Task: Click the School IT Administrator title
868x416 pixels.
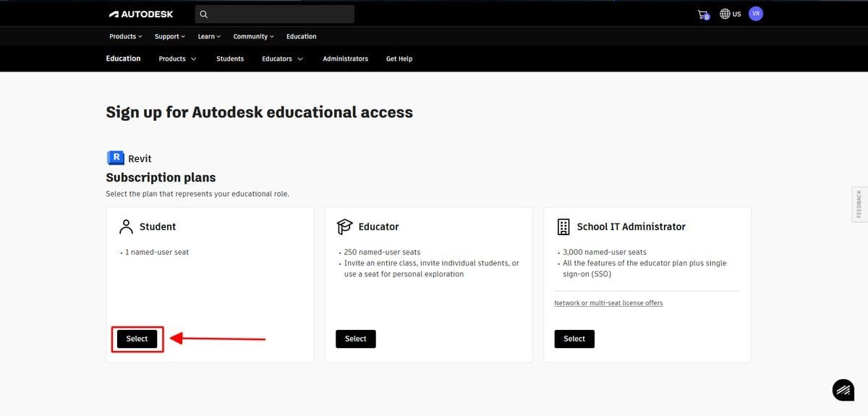Action: (631, 226)
